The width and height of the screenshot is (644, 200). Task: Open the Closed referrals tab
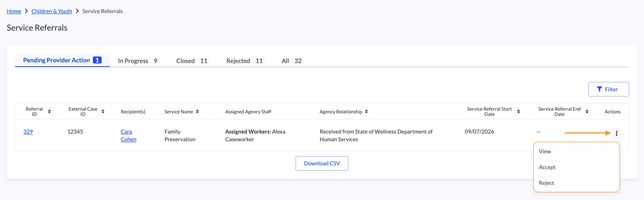(193, 61)
